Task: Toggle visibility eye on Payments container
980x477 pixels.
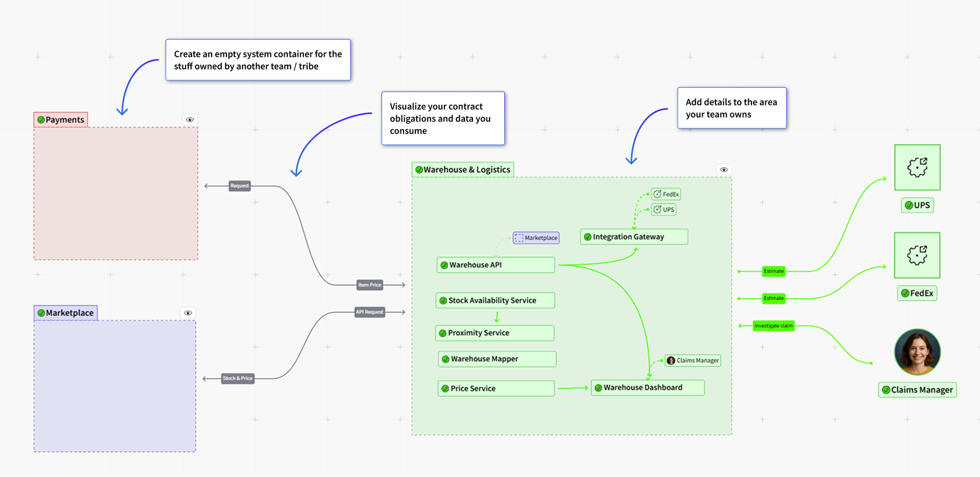Action: 190,120
